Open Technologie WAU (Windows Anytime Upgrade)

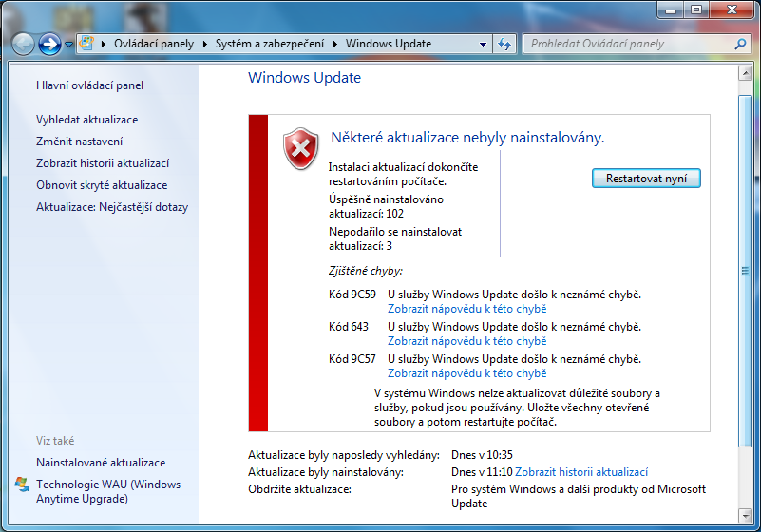click(108, 491)
